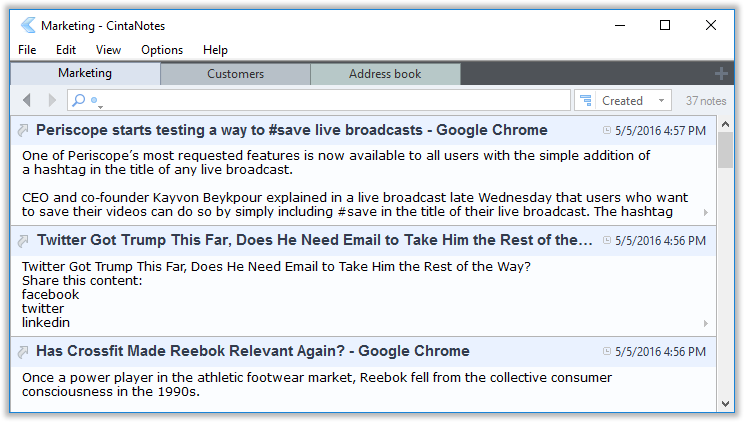Image resolution: width=744 pixels, height=422 pixels.
Task: Open the View menu
Action: click(108, 50)
